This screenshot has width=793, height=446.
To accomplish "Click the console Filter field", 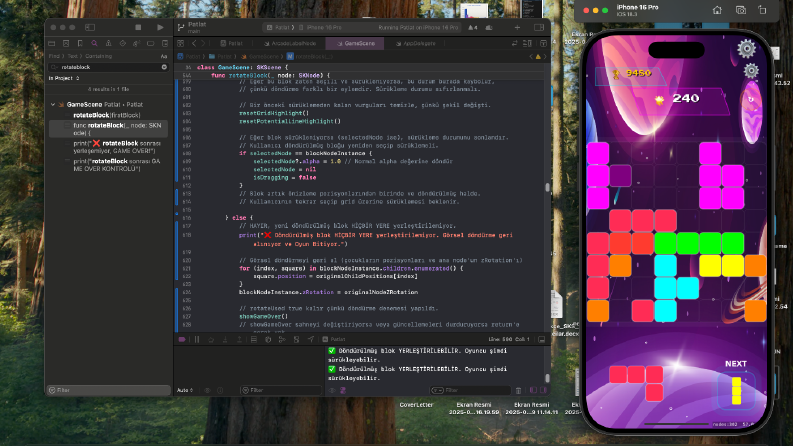I will click(x=469, y=390).
